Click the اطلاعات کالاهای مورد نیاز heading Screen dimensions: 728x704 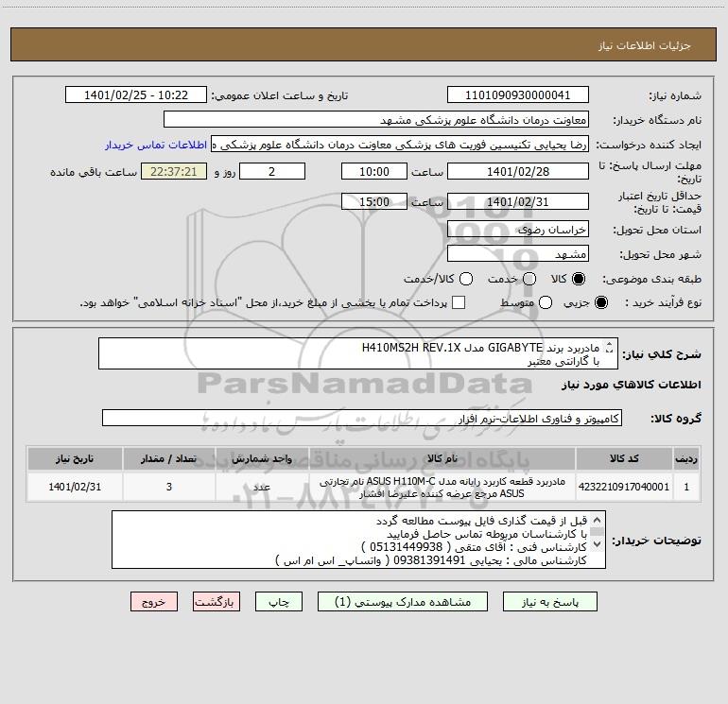[632, 385]
